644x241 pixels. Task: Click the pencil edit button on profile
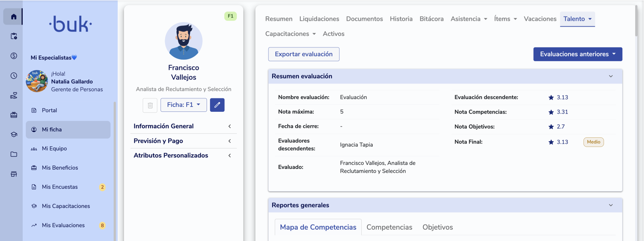[217, 105]
